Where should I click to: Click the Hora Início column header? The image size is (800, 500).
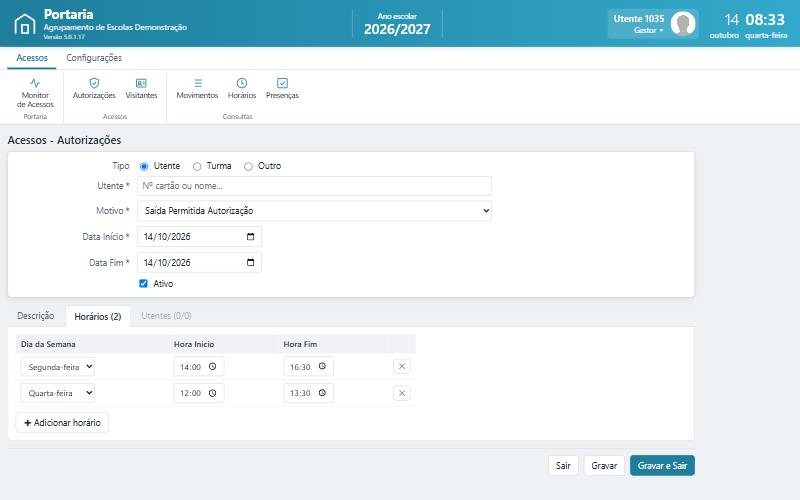click(x=194, y=344)
